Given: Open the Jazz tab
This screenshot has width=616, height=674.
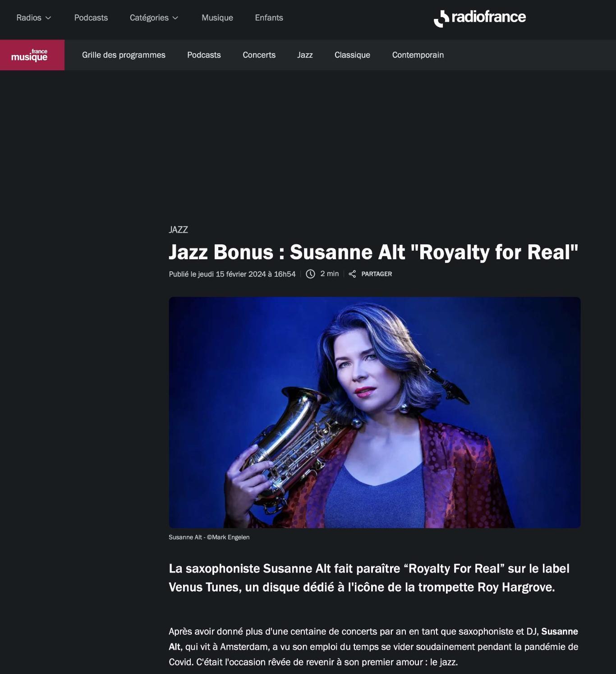Looking at the screenshot, I should [x=305, y=55].
